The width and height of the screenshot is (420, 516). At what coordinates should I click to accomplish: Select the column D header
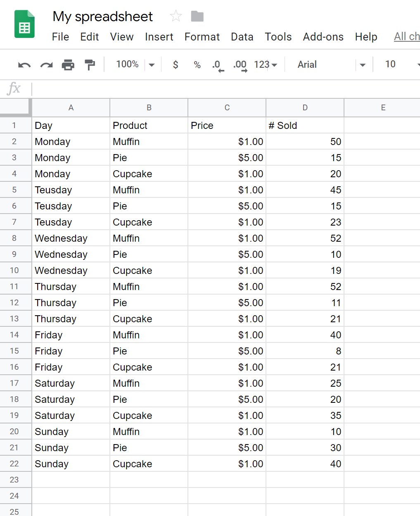pyautogui.click(x=305, y=107)
